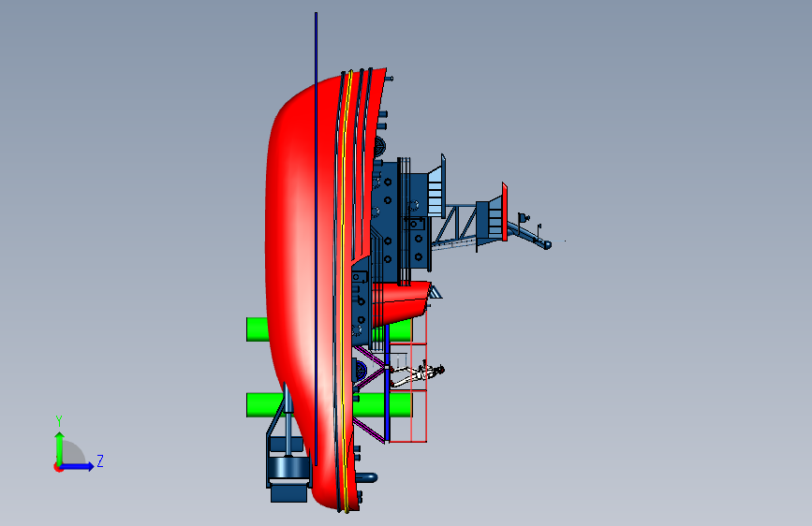
Task: Click the gray quarter-circle plane of the triad
Action: coord(73,454)
